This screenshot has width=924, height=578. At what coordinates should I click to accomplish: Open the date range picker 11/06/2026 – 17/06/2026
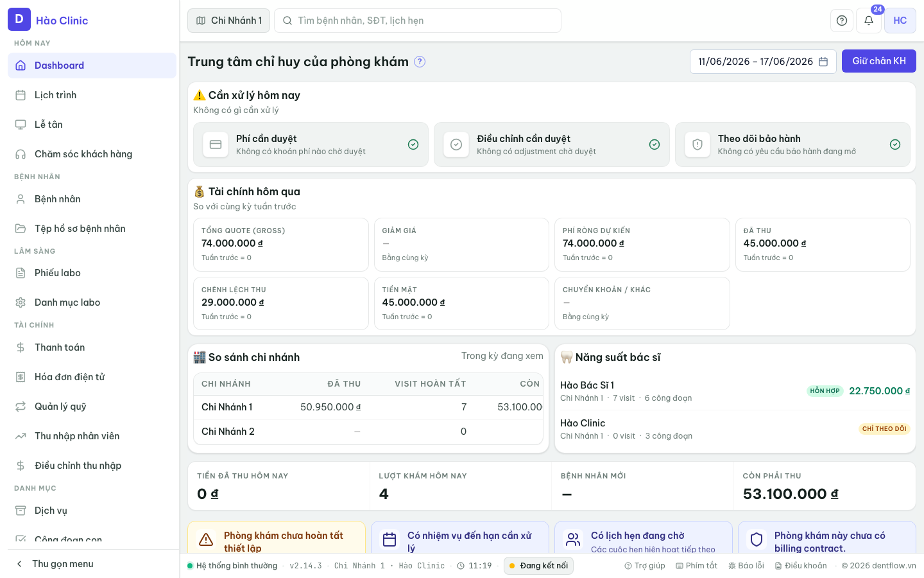(763, 62)
